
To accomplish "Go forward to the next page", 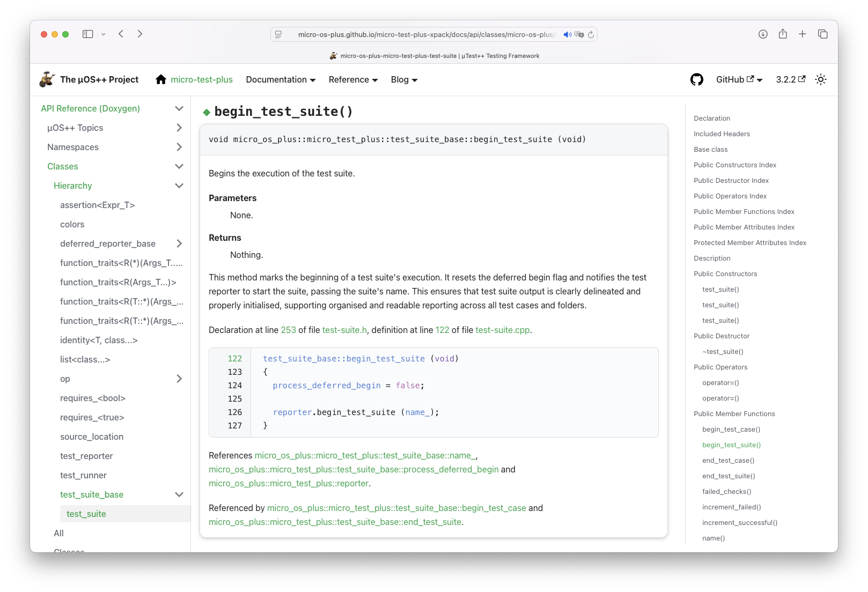I will [x=140, y=34].
